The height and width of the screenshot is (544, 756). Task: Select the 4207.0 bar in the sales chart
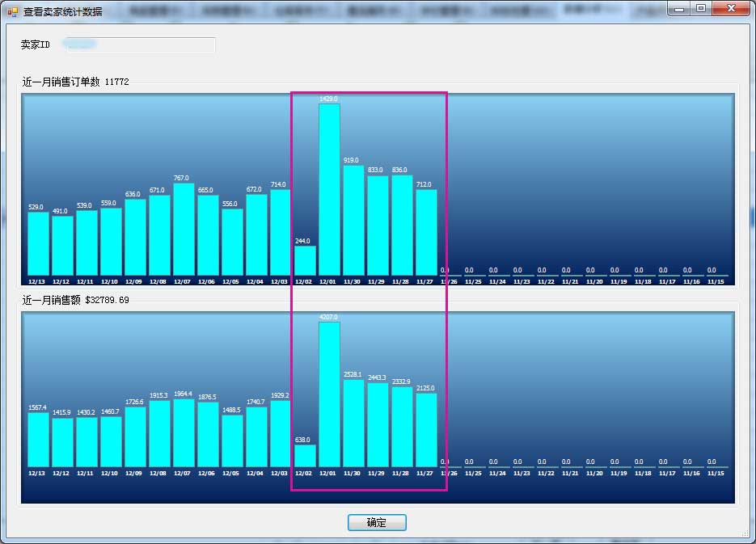point(329,394)
